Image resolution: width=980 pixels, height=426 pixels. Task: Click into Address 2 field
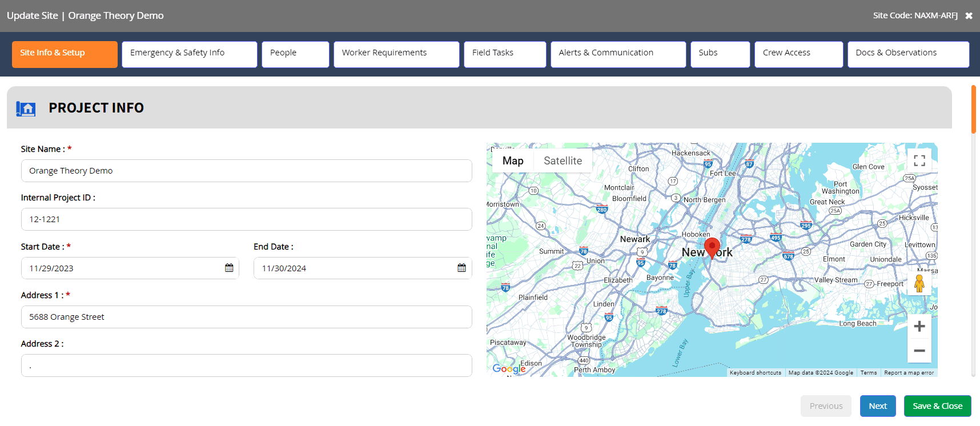[x=246, y=365]
